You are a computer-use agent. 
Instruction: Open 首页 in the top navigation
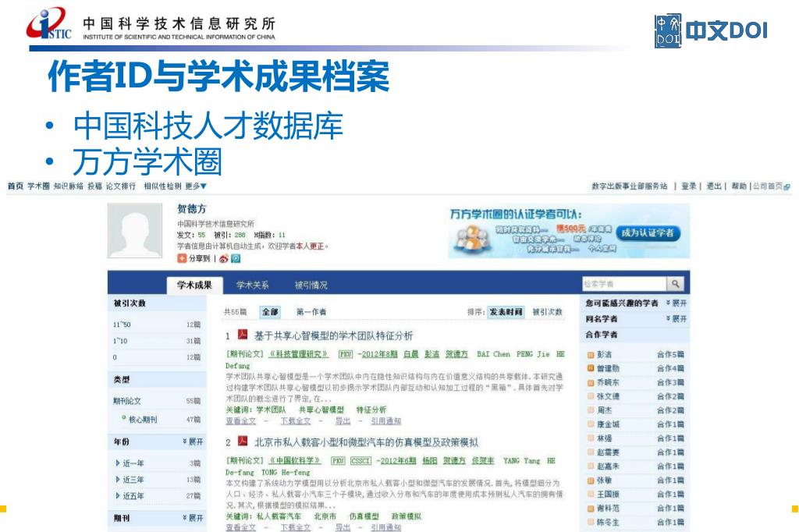[16, 186]
